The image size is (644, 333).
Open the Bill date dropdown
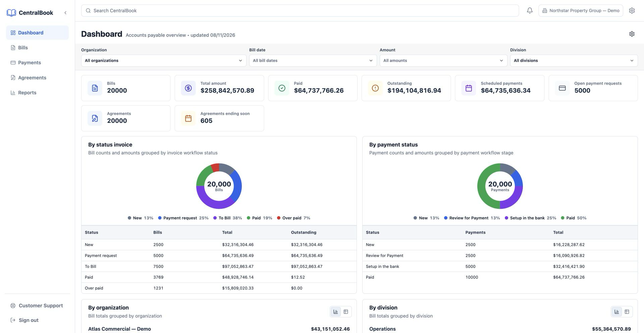click(313, 61)
